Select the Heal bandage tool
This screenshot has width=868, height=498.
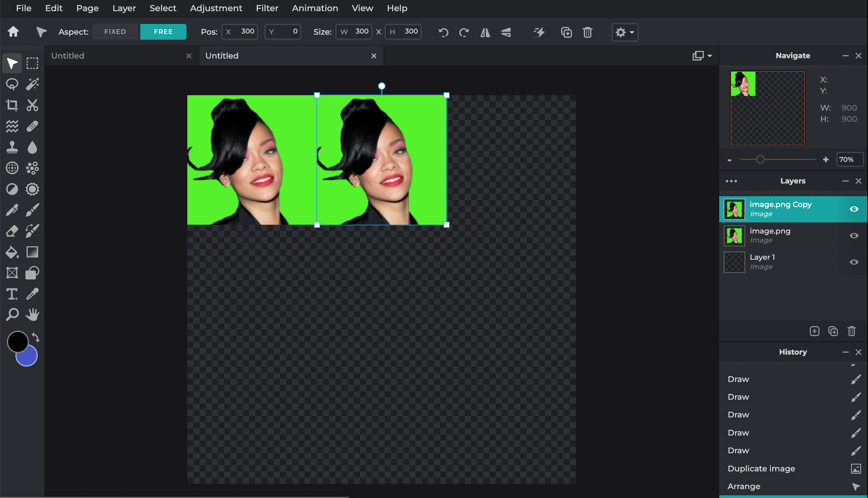(32, 126)
